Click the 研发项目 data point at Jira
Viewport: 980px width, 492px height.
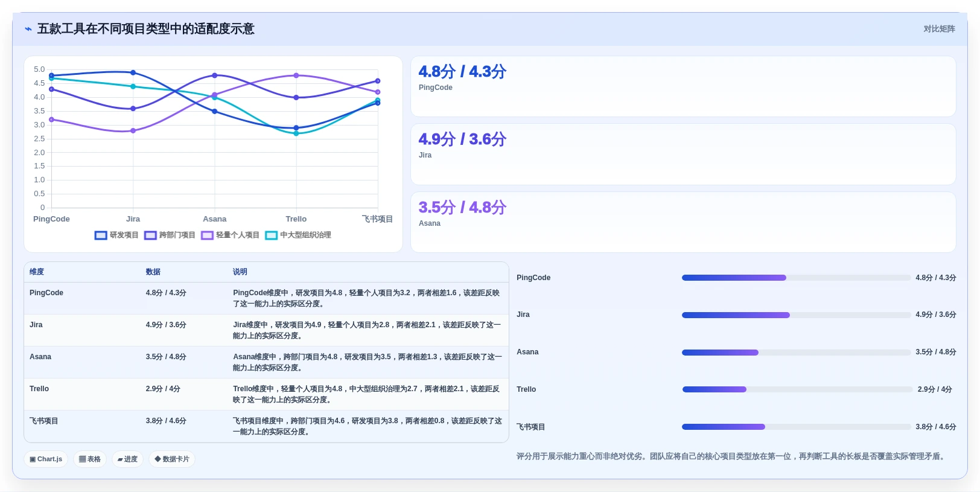133,72
